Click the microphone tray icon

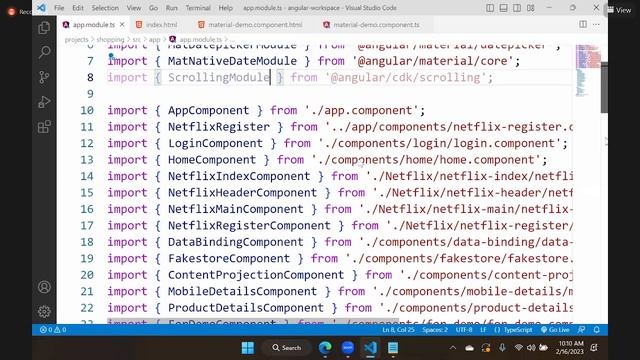(x=502, y=348)
